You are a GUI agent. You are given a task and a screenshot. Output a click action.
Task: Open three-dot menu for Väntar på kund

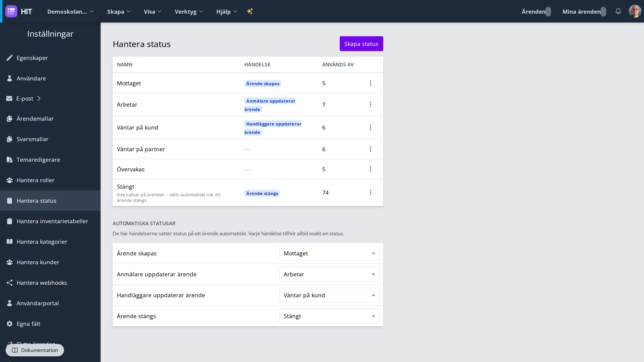coord(371,127)
